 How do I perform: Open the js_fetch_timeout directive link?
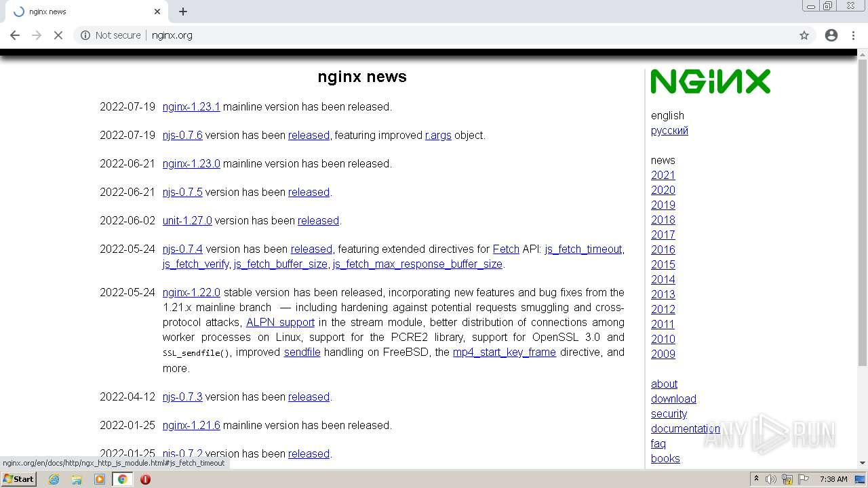(583, 249)
